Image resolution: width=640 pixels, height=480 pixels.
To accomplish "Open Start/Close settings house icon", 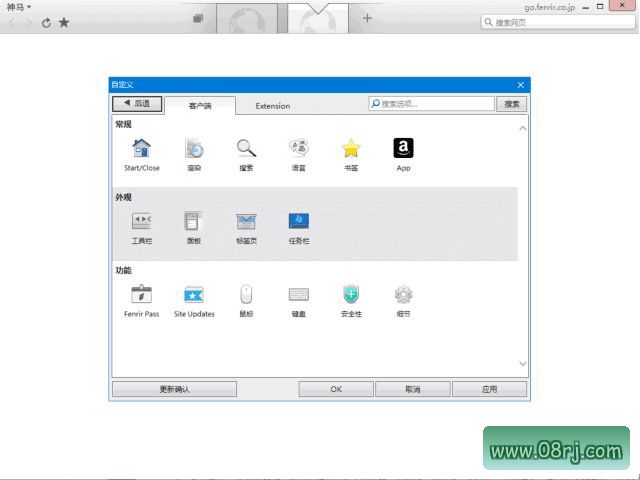I will pos(141,149).
